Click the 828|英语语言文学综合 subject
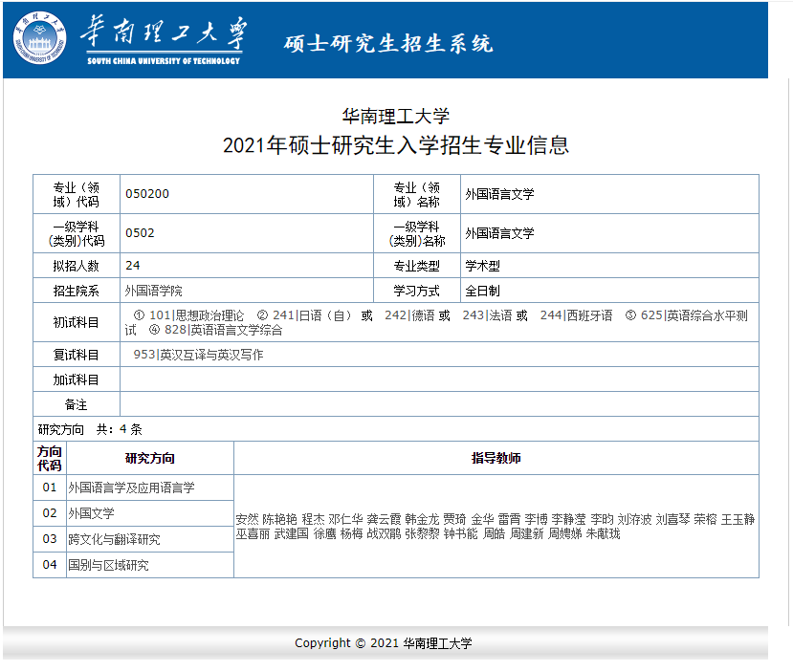 point(224,331)
